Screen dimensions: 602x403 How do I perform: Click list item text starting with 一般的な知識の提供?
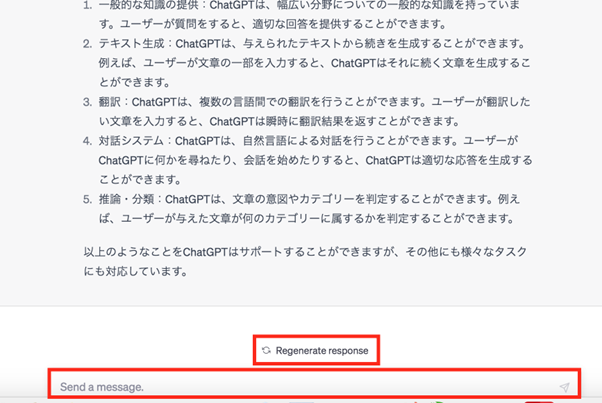coord(309,15)
